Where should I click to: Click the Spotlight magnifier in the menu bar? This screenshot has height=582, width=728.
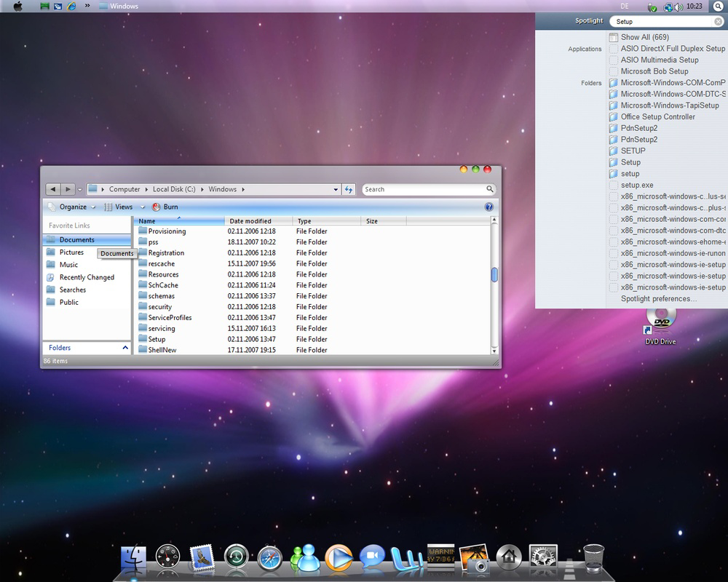coord(718,6)
